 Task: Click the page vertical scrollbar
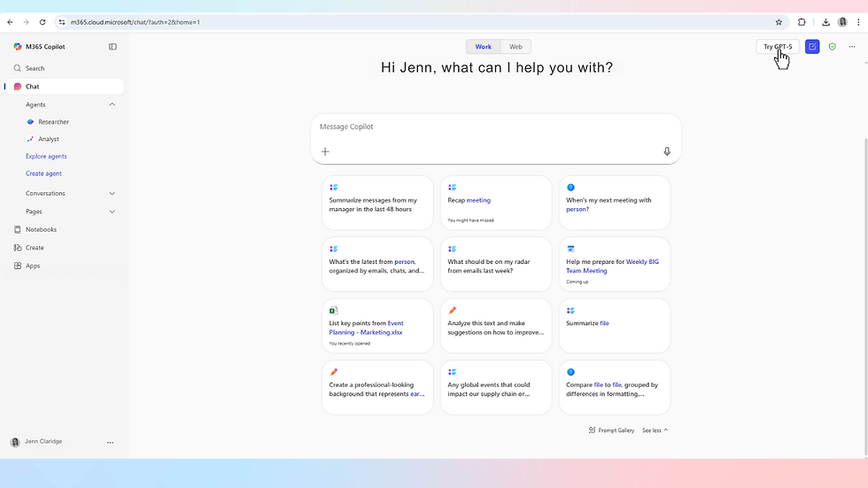tap(866, 297)
